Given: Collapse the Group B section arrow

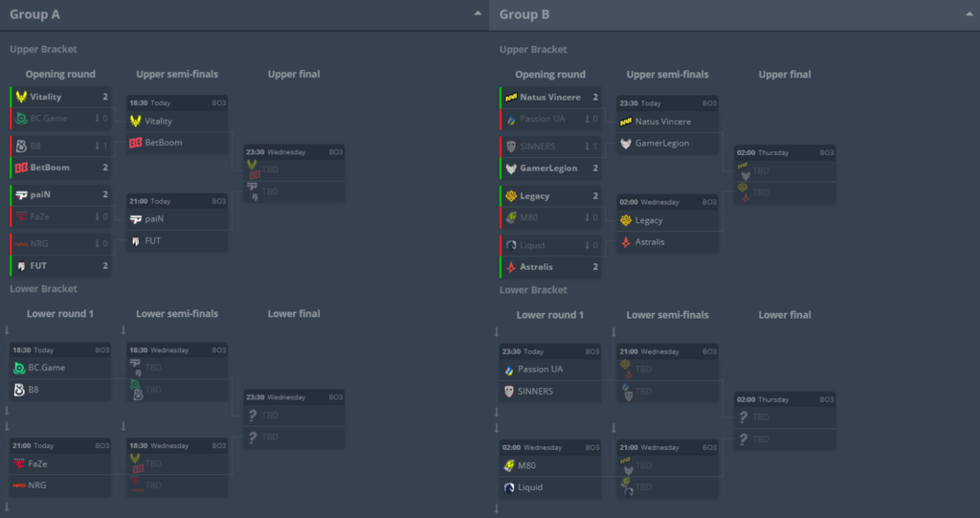Looking at the screenshot, I should pyautogui.click(x=969, y=13).
